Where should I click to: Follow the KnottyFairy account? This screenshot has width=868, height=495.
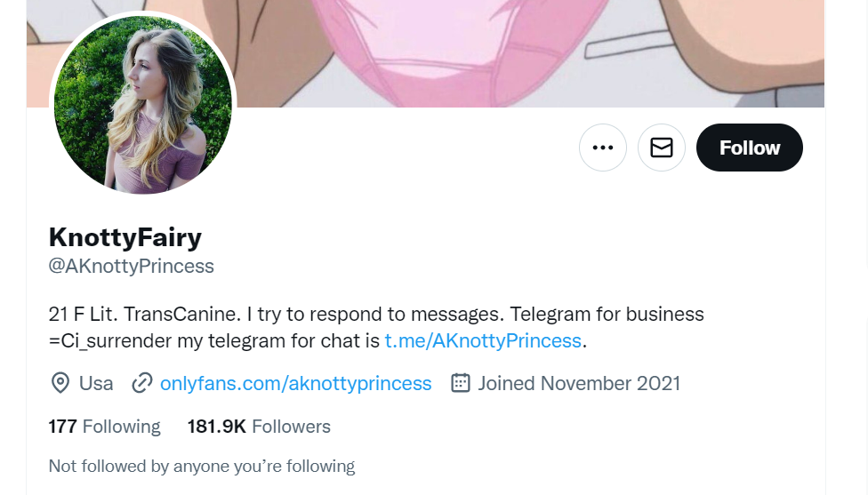750,148
